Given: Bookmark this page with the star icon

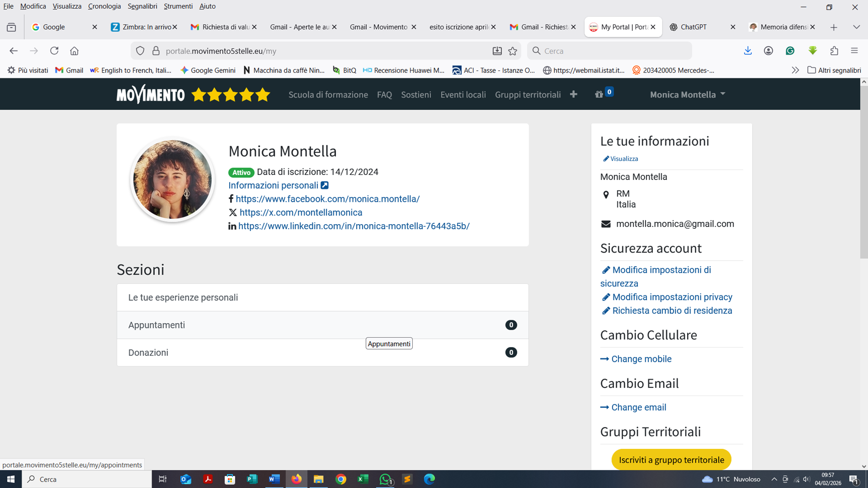Looking at the screenshot, I should [513, 51].
